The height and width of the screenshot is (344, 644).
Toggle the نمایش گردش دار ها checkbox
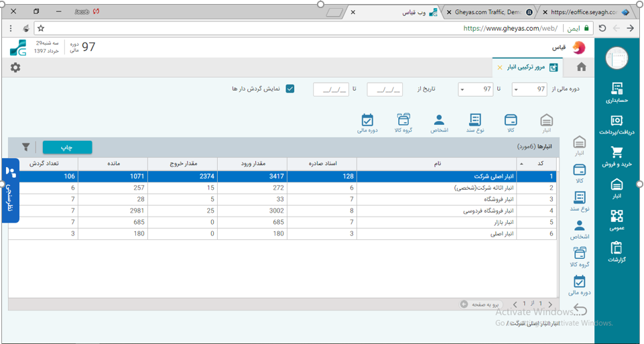289,89
